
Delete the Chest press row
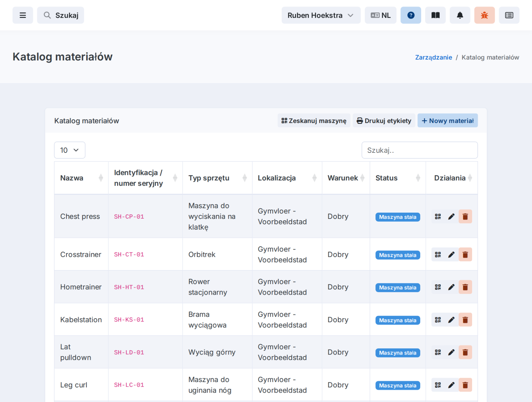click(x=465, y=217)
